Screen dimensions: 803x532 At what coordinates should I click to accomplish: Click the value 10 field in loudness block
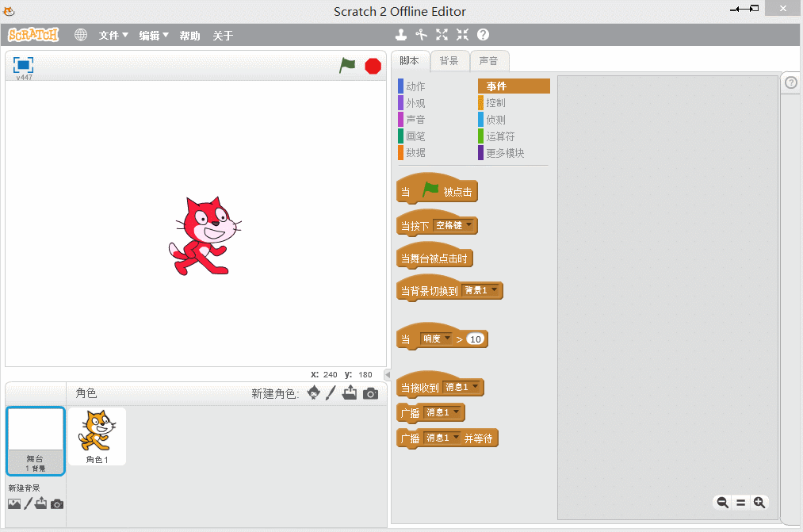(476, 339)
